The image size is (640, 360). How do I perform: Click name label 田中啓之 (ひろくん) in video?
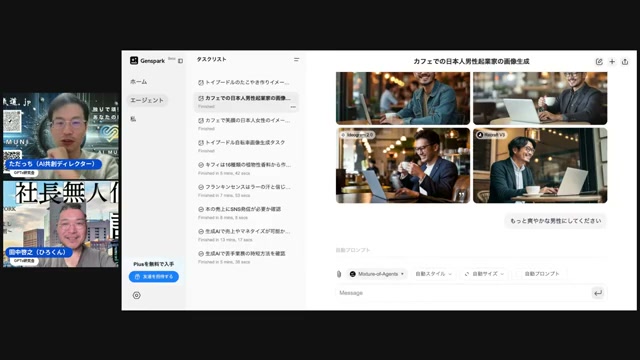point(39,252)
